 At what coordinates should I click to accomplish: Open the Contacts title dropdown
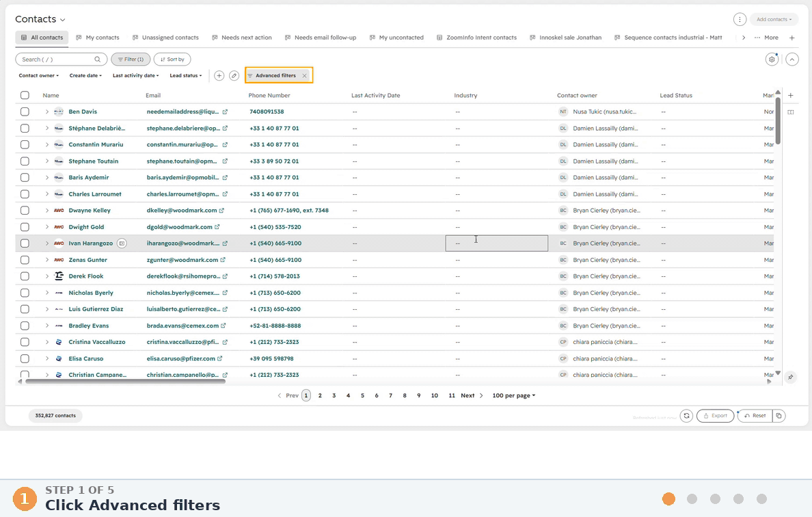coord(40,19)
